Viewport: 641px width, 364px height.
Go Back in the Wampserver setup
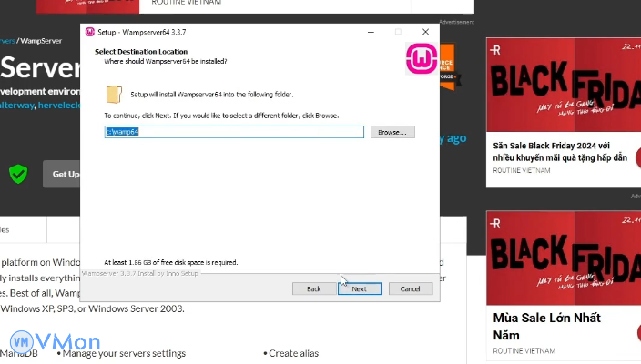coord(313,288)
